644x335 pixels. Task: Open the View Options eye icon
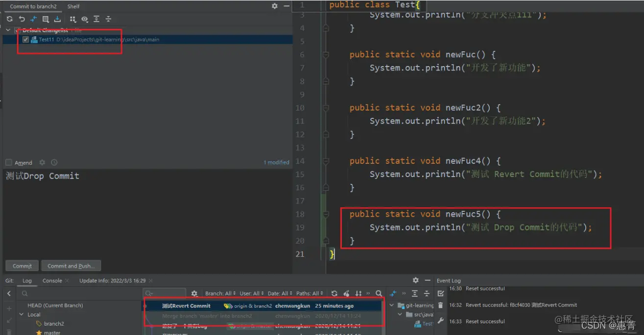point(85,19)
